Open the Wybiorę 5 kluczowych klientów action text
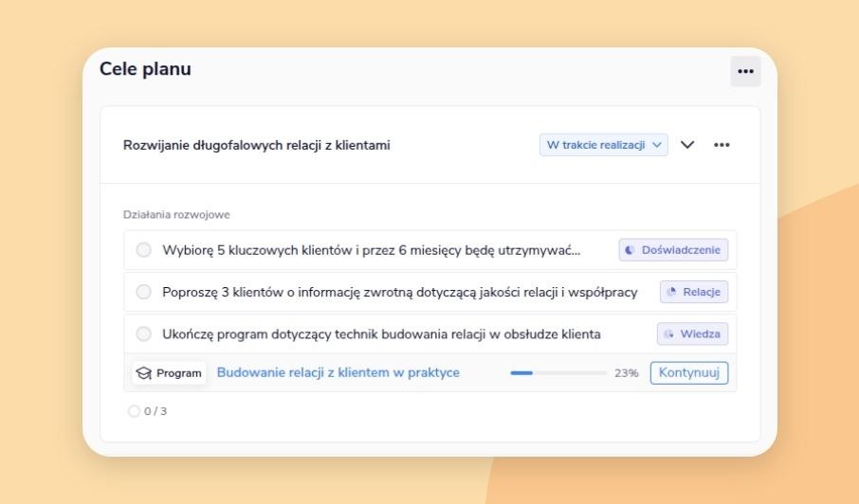The height and width of the screenshot is (504, 859). coord(371,250)
